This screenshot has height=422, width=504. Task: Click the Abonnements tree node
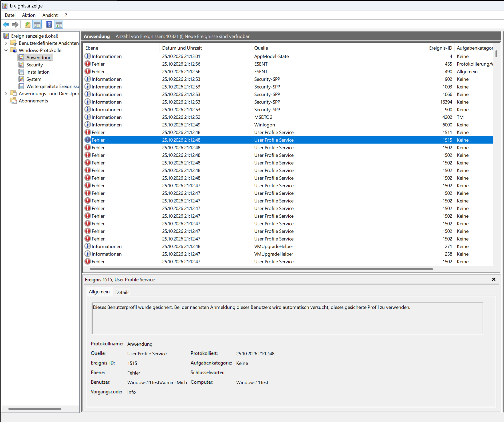click(x=33, y=101)
